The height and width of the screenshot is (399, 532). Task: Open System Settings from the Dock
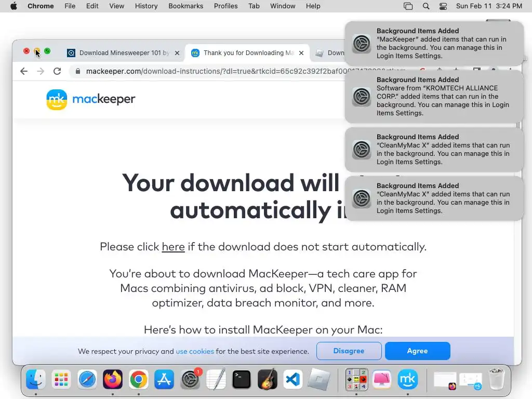point(190,379)
